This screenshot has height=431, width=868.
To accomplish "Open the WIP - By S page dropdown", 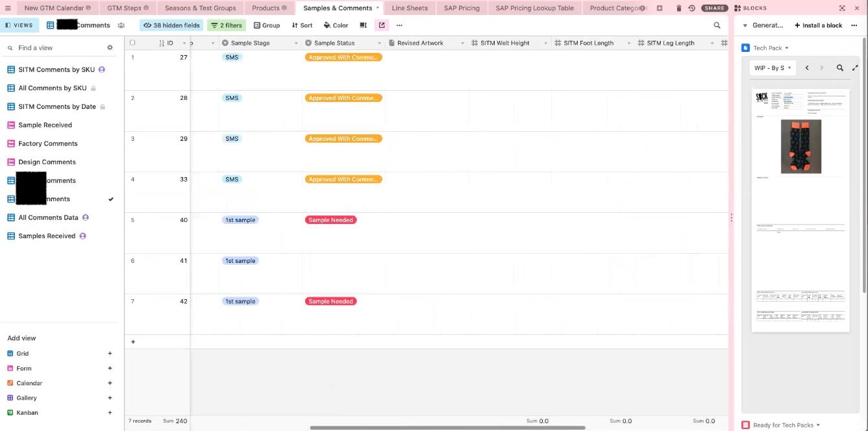I will click(x=773, y=68).
